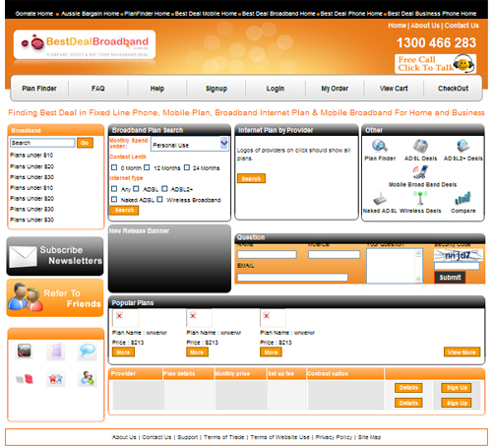This screenshot has width=492, height=448.
Task: Enable the Wireless Broadband checkbox
Action: point(159,199)
